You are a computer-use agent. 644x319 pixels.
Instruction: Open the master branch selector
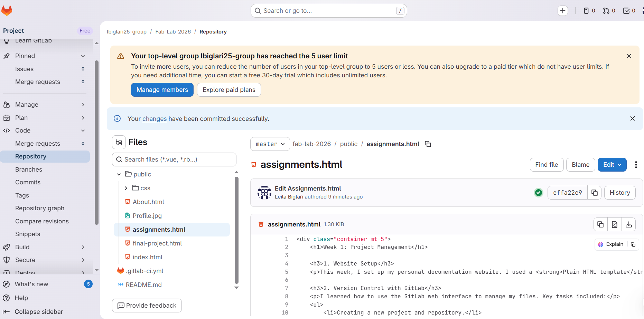270,144
